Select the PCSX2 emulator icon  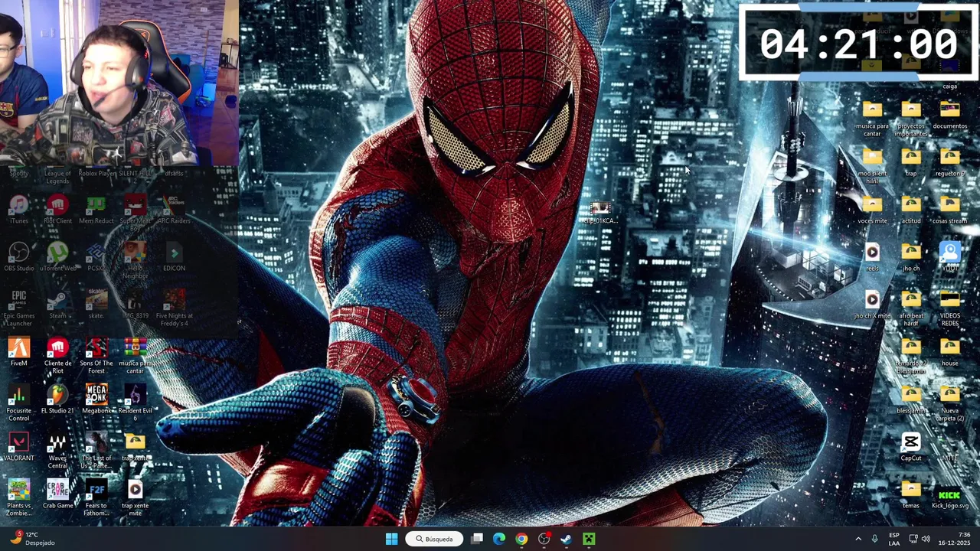(x=96, y=257)
